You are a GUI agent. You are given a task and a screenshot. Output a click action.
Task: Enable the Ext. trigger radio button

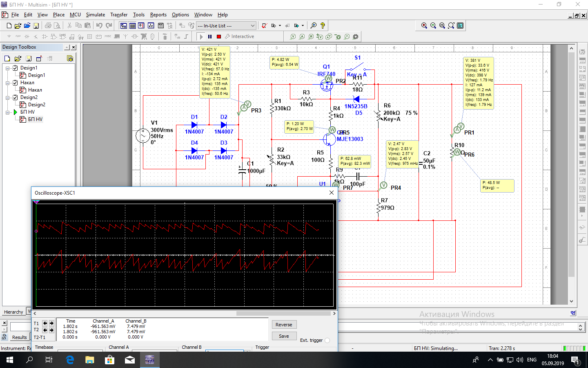pos(327,340)
